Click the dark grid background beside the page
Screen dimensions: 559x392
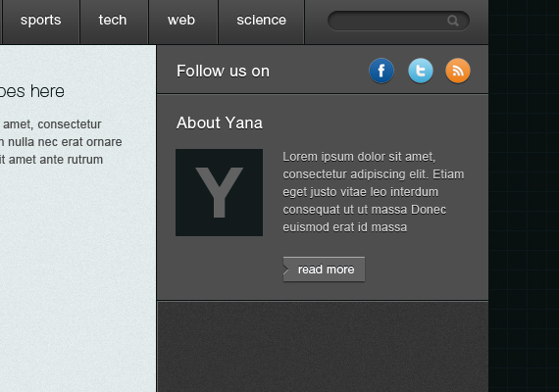click(524, 196)
